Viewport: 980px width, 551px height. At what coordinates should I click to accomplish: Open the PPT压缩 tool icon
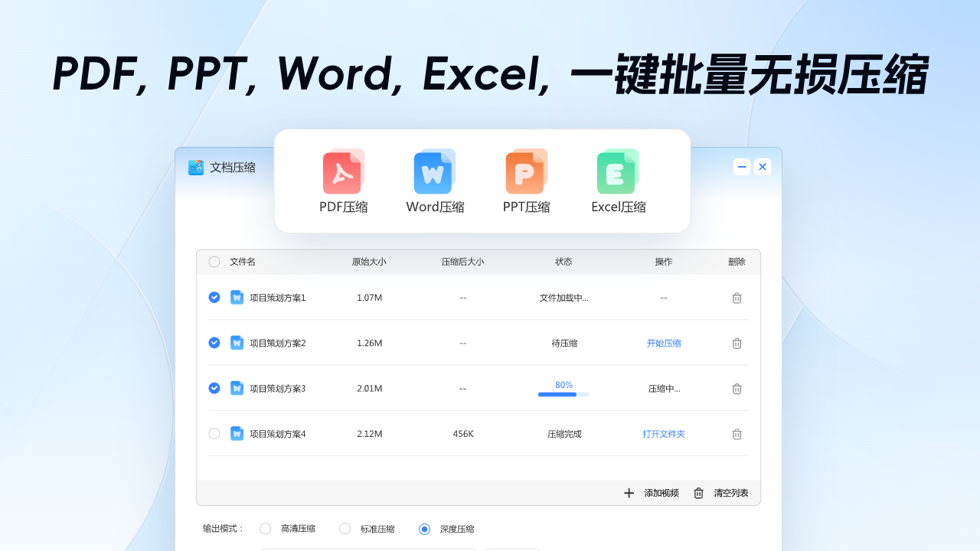pos(526,171)
